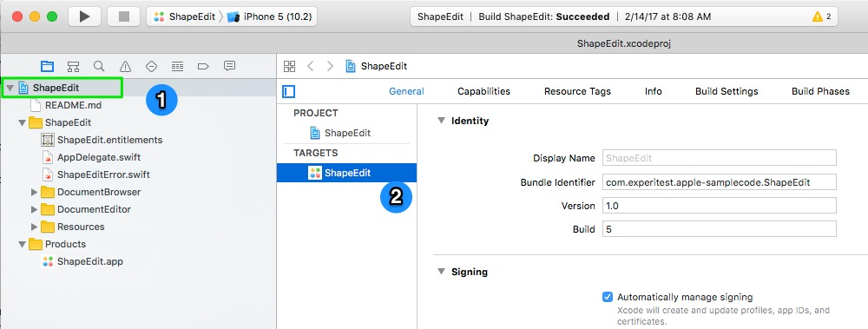Click the Bundle Identifier field
The image size is (868, 329).
coord(719,181)
